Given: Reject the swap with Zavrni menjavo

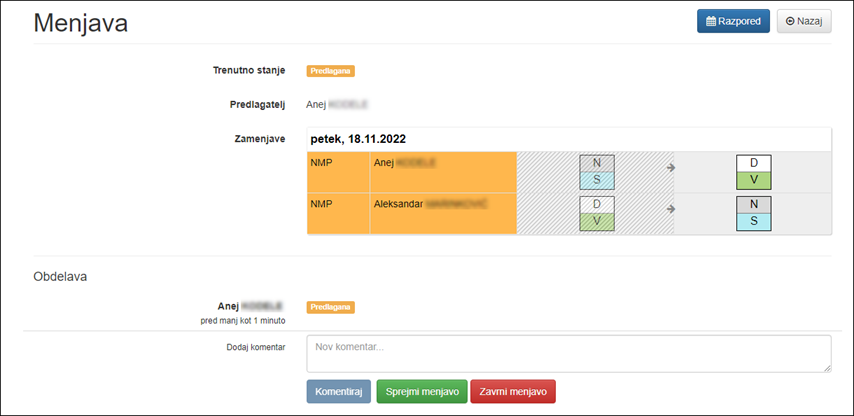Looking at the screenshot, I should 512,391.
